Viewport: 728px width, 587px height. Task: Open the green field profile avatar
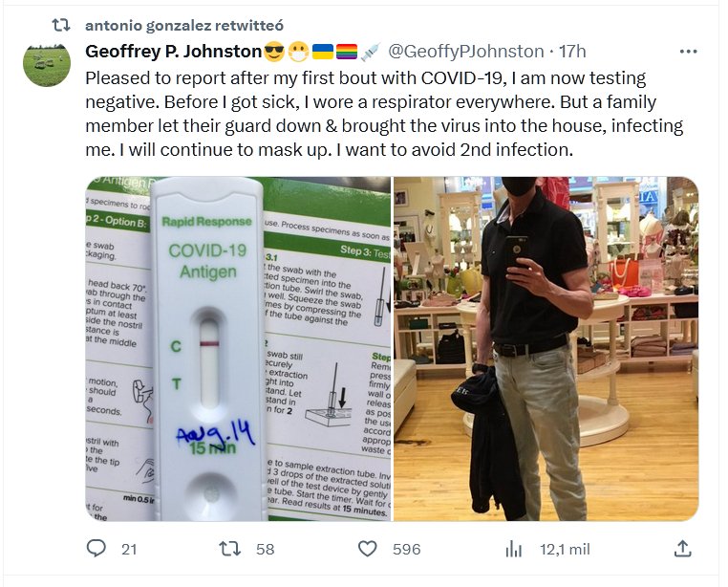tap(47, 64)
